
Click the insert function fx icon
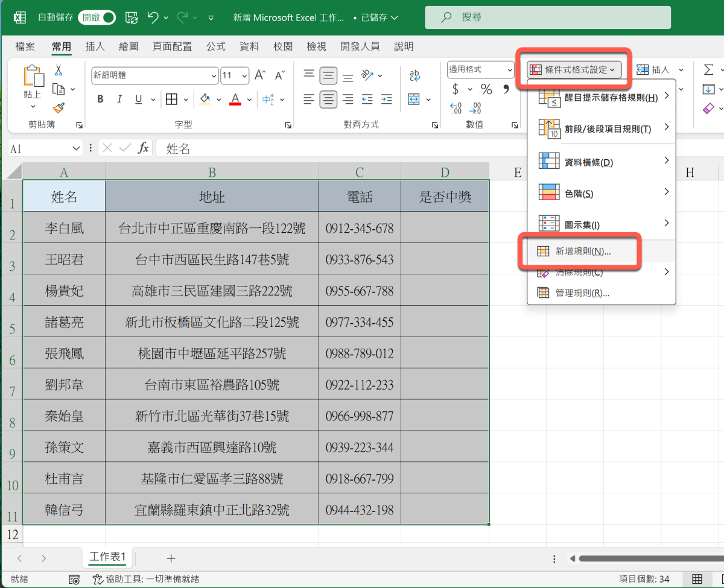[144, 148]
